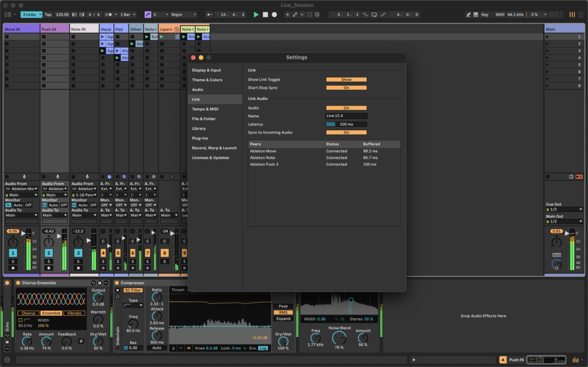The height and width of the screenshot is (367, 588).
Task: Click the Compressor sidechain headphone listen icon
Action: click(117, 296)
